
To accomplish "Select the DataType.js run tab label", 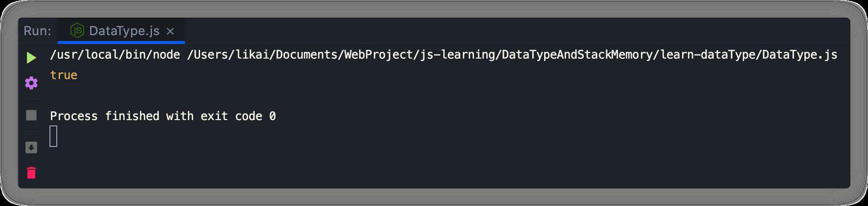I will 124,31.
